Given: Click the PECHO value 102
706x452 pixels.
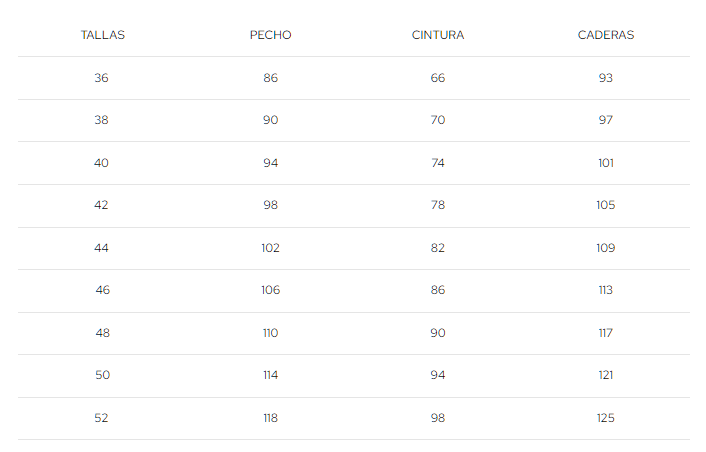Looking at the screenshot, I should [x=270, y=248].
